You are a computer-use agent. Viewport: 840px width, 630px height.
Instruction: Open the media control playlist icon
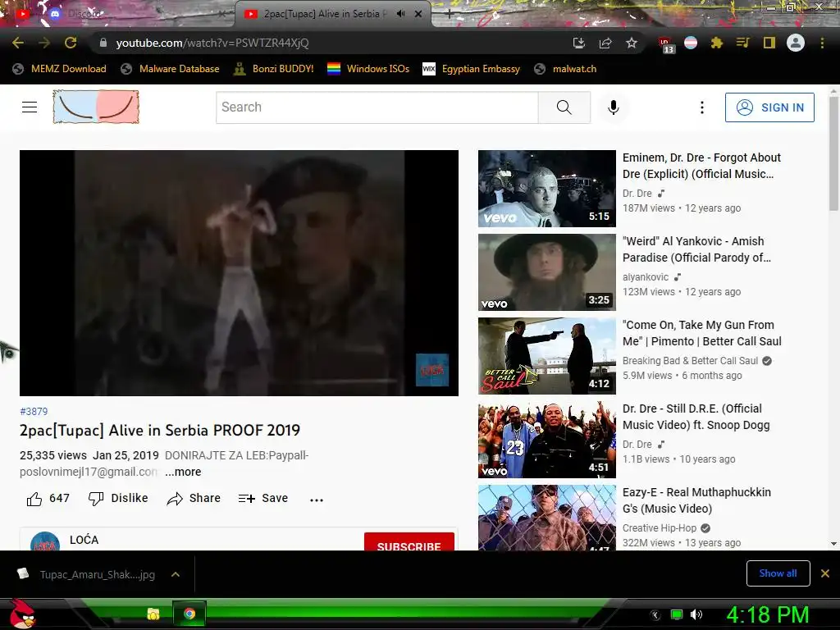(742, 43)
